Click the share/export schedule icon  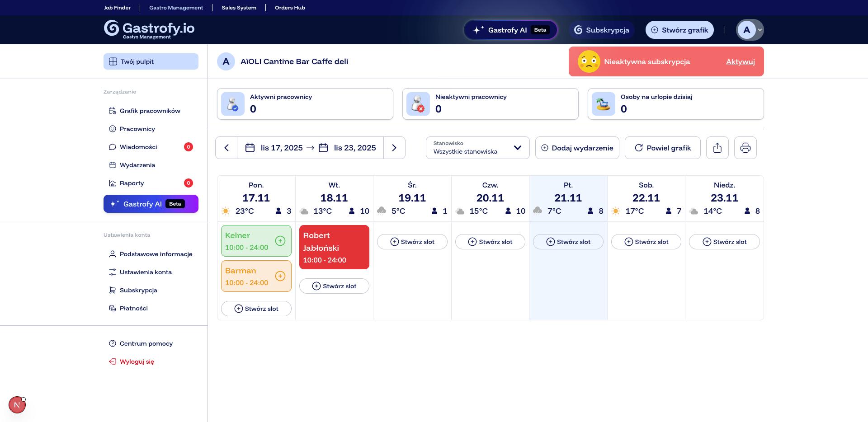click(x=717, y=148)
